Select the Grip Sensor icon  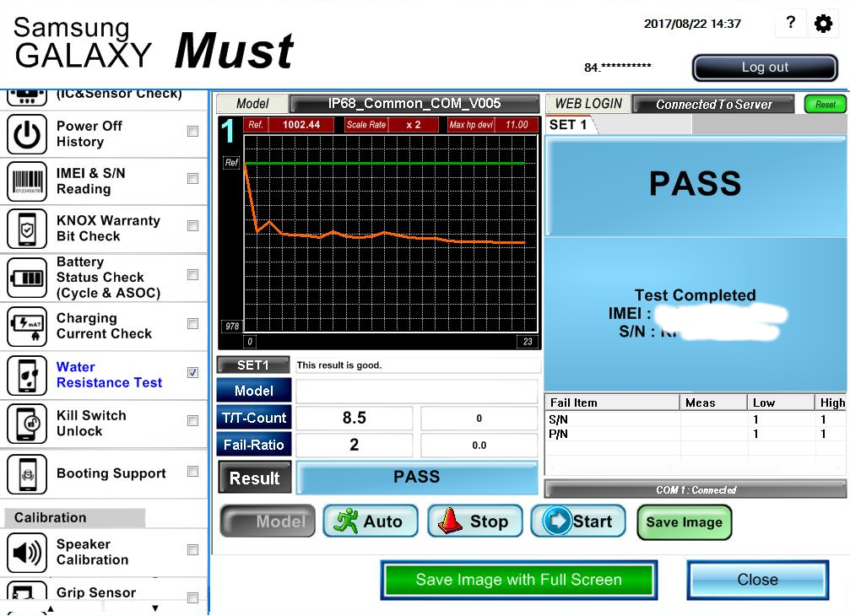pos(27,591)
